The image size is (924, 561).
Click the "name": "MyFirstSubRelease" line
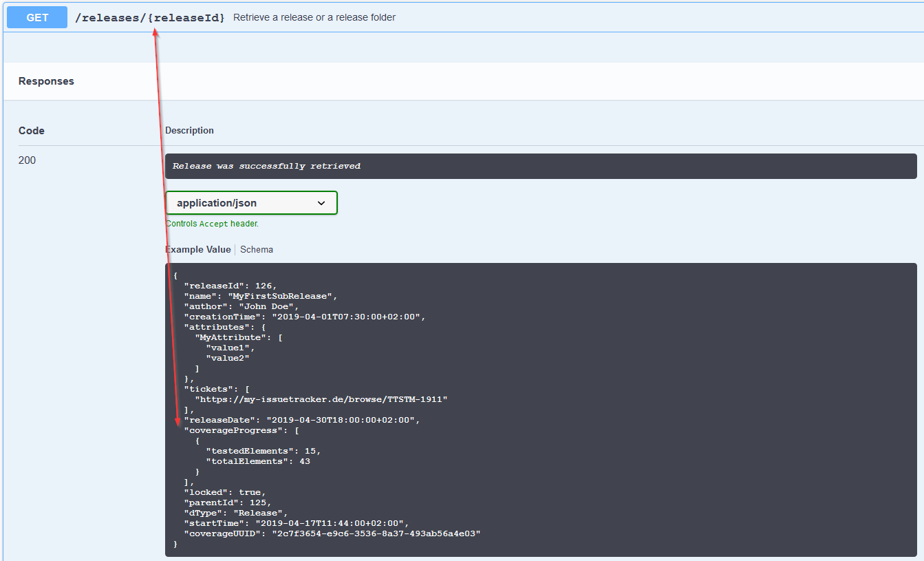261,296
